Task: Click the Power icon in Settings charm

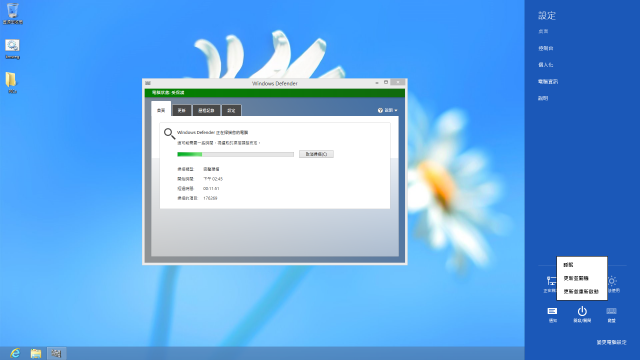Action: (582, 311)
